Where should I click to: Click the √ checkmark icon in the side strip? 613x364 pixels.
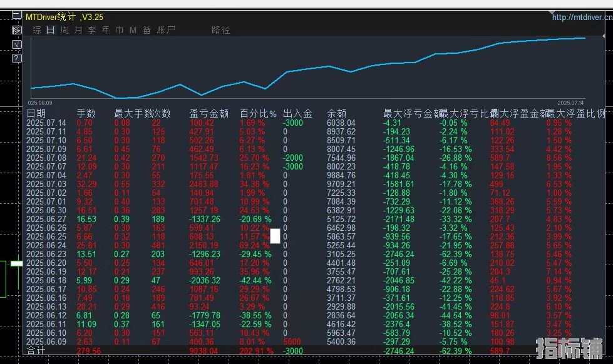click(x=16, y=44)
